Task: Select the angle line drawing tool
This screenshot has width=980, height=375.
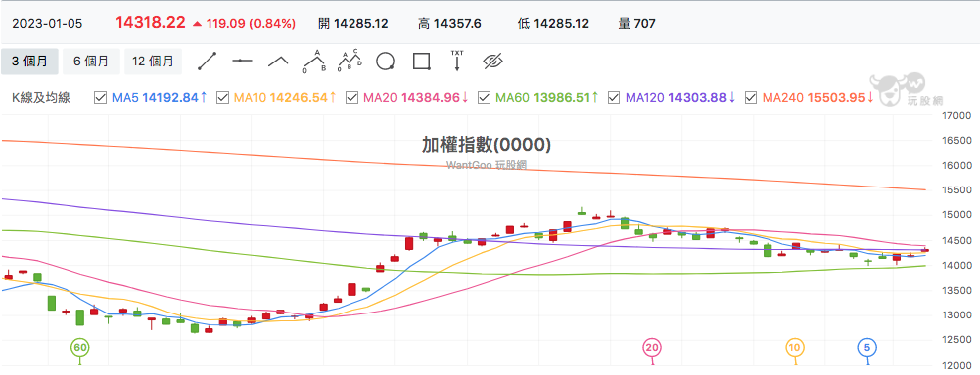Action: tap(278, 62)
